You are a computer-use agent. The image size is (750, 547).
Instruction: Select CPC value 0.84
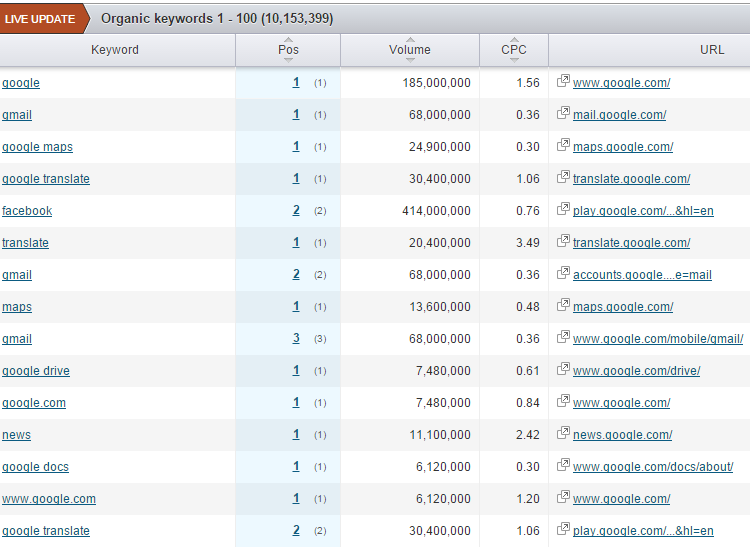tap(528, 403)
